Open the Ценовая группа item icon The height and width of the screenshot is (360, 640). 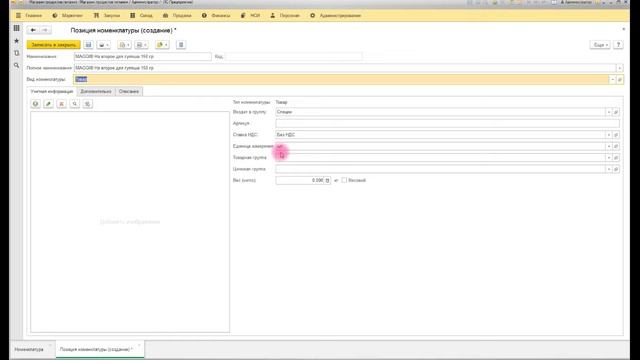click(616, 169)
